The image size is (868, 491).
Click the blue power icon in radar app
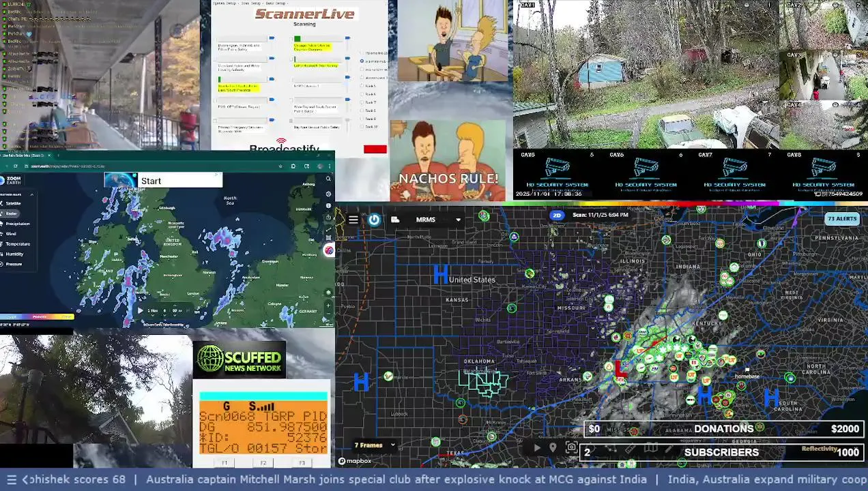pos(374,220)
